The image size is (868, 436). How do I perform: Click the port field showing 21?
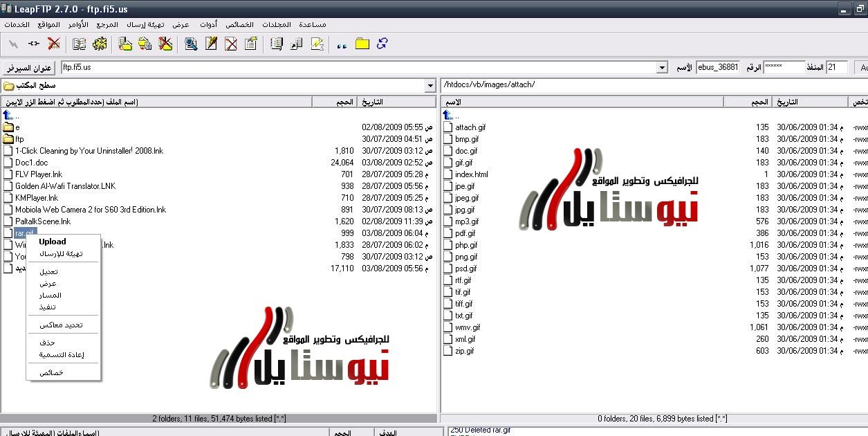pos(837,68)
